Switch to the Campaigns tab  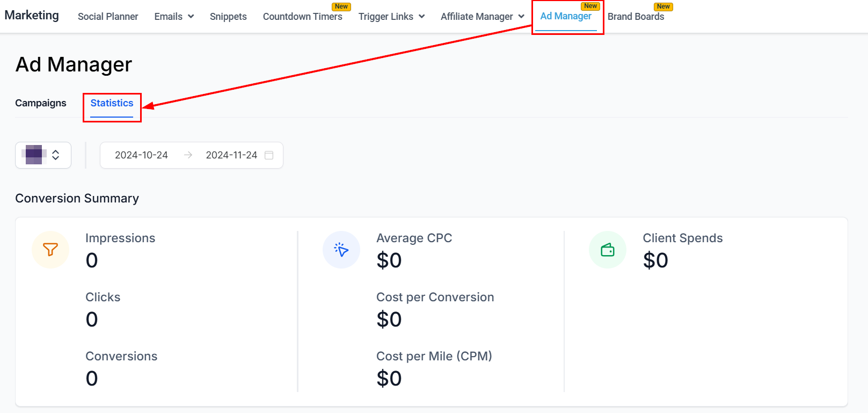41,103
